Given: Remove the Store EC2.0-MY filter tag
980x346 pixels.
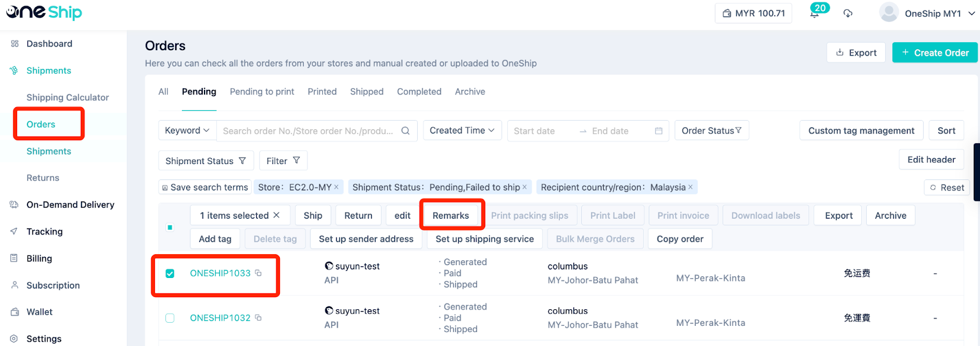Looking at the screenshot, I should 336,187.
